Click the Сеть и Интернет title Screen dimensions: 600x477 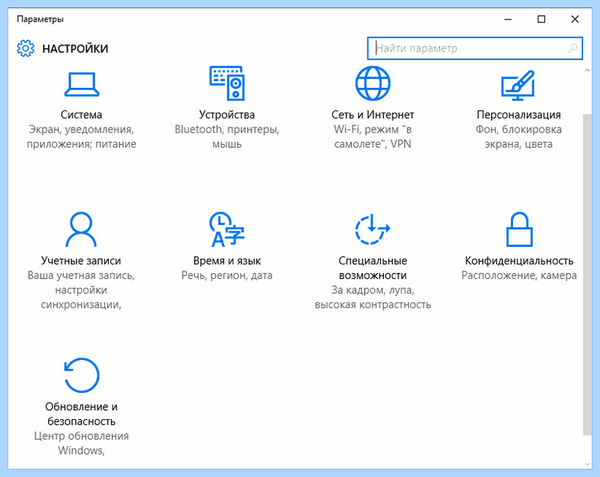(373, 115)
